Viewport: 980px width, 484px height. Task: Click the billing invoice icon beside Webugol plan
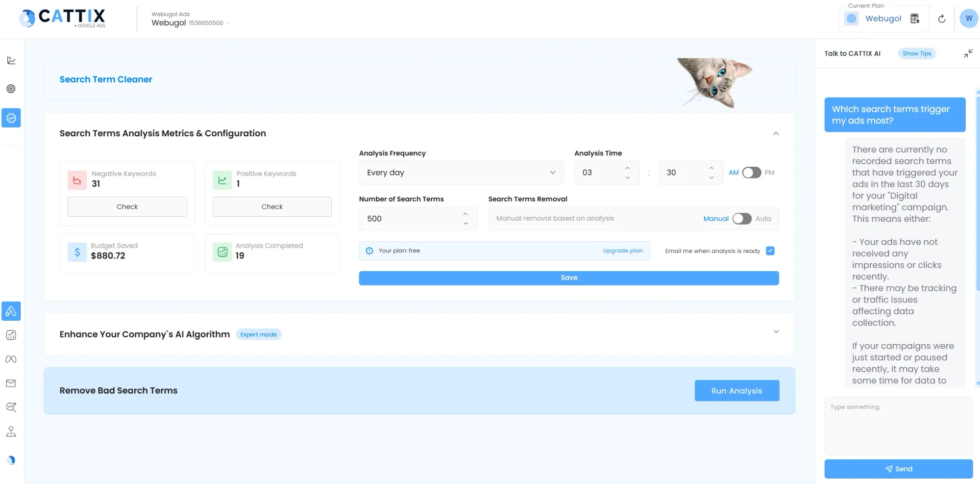coord(914,18)
